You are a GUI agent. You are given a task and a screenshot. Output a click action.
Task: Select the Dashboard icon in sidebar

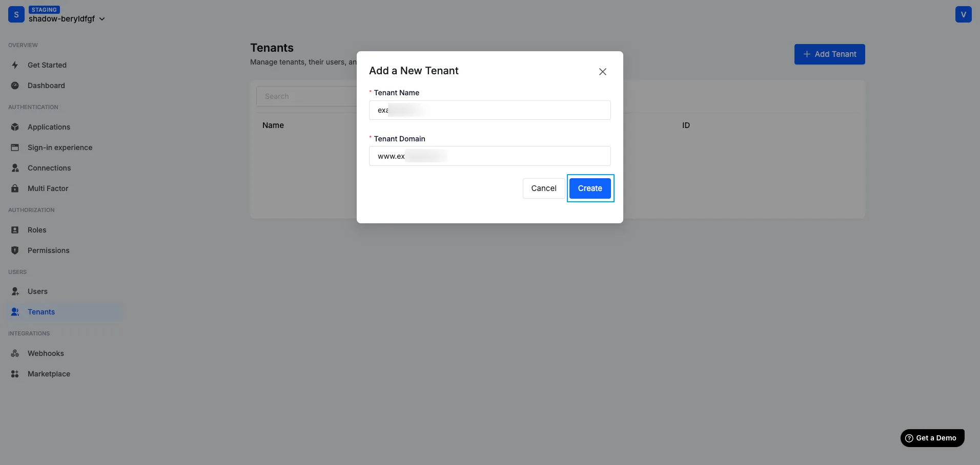tap(15, 86)
